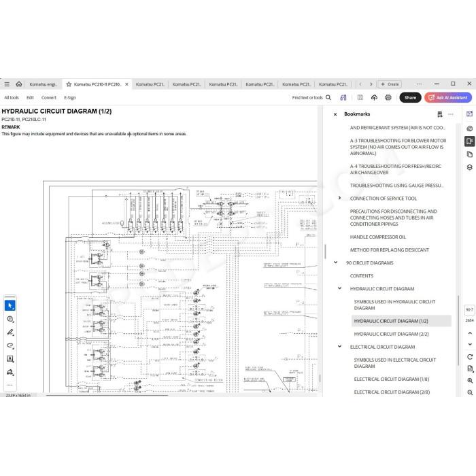Toggle the Bookmarks panel icon in right rail
Viewport: 476px width, 476px height.
click(470, 141)
